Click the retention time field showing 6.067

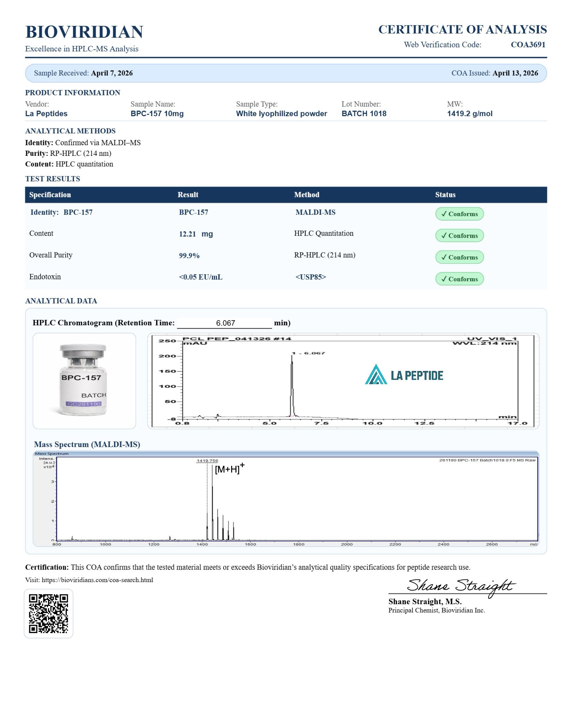pos(225,323)
